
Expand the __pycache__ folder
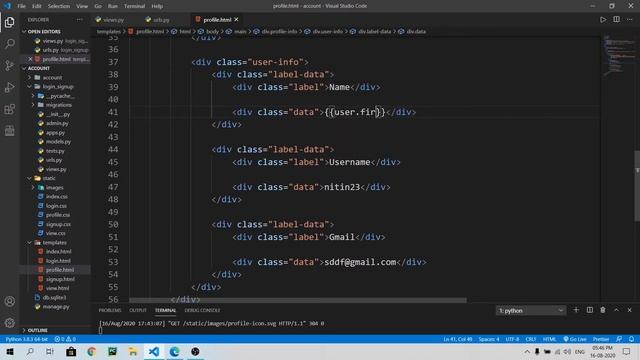point(60,96)
